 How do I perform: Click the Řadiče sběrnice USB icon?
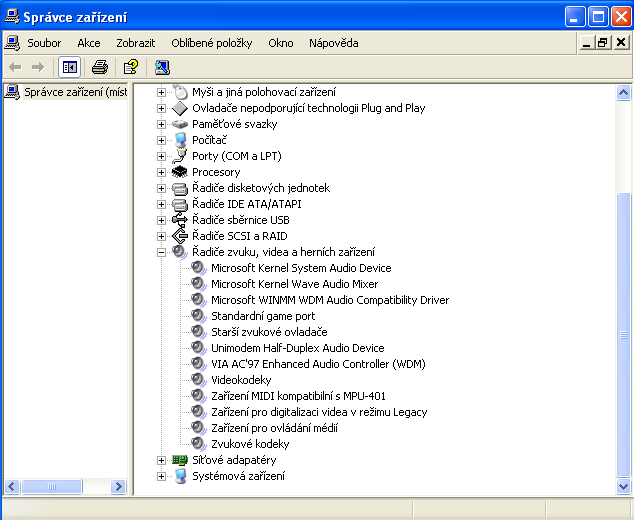coord(180,220)
